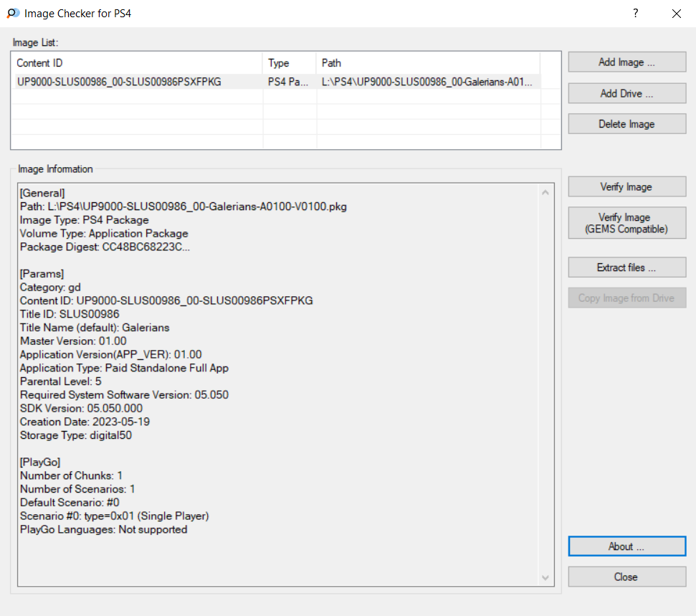Click 'Required System Software Version: 05.050' line

click(124, 395)
